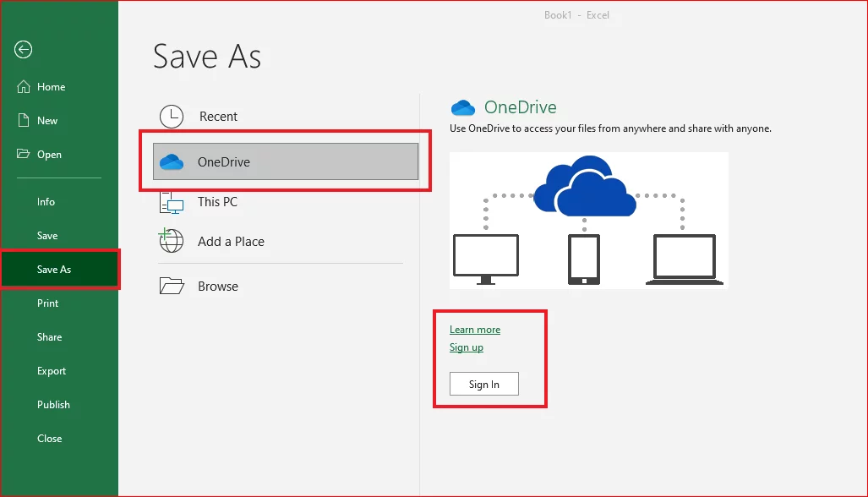Screen dimensions: 868x497
Task: Open the Share options
Action: pyautogui.click(x=49, y=336)
